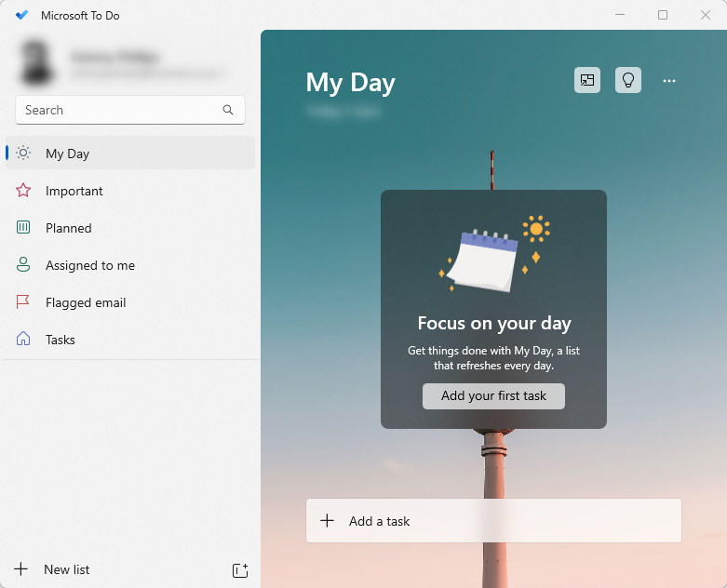Open the three-dot list options menu

[669, 81]
